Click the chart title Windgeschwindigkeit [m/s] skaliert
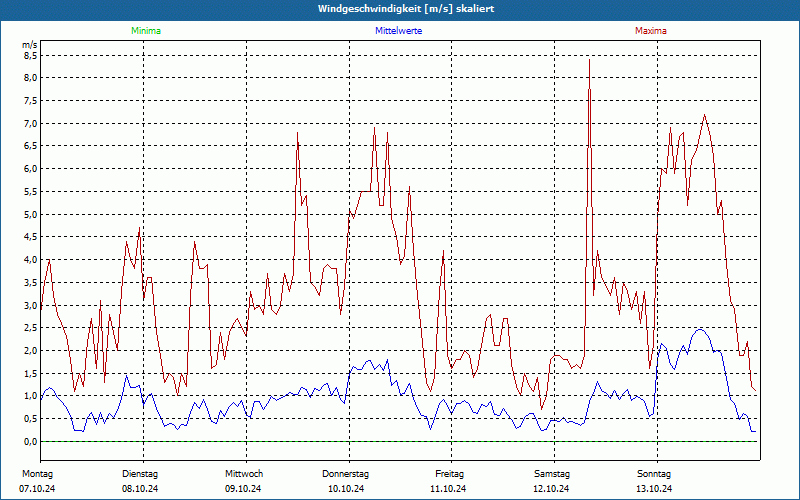This screenshot has height=500, width=800. point(406,9)
